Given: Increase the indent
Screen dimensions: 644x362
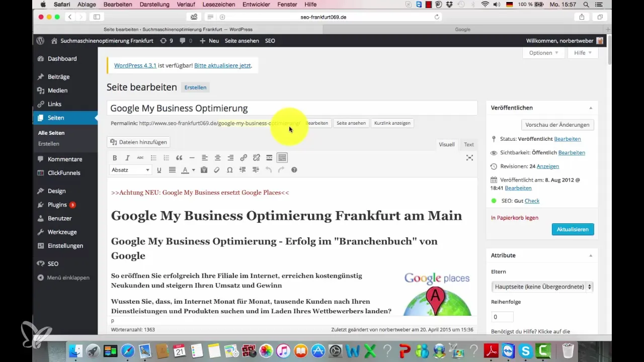Looking at the screenshot, I should click(x=256, y=170).
